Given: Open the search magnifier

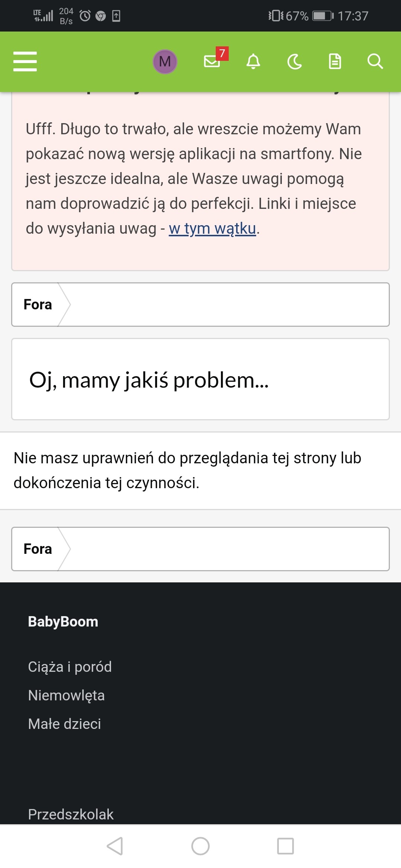Looking at the screenshot, I should pos(375,61).
